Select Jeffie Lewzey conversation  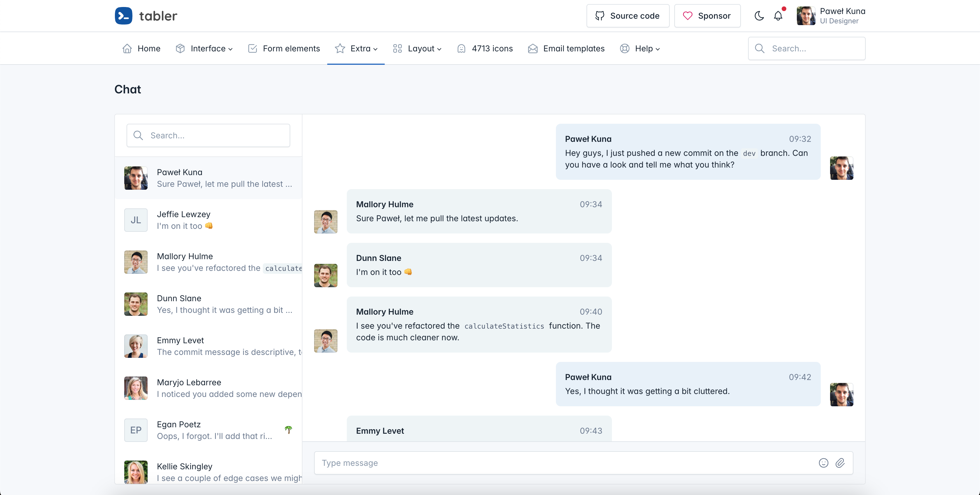pos(209,220)
